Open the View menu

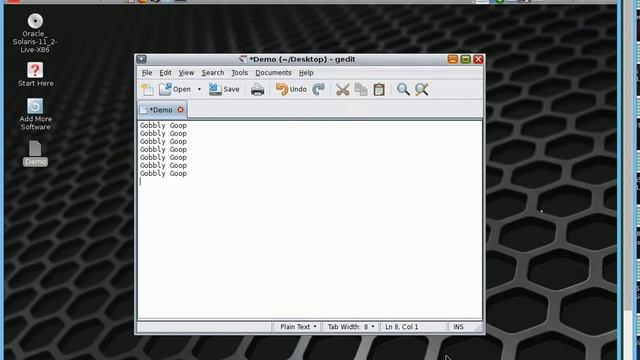click(186, 73)
